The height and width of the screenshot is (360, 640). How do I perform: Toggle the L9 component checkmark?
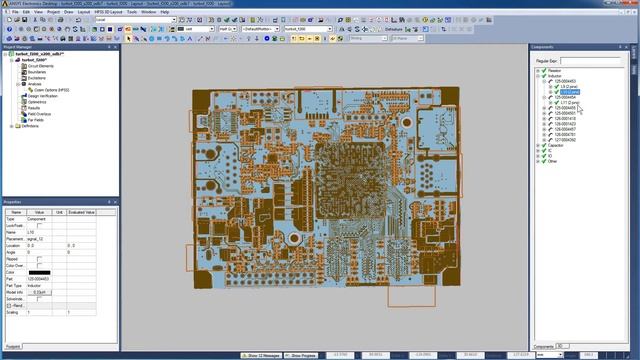(x=557, y=87)
